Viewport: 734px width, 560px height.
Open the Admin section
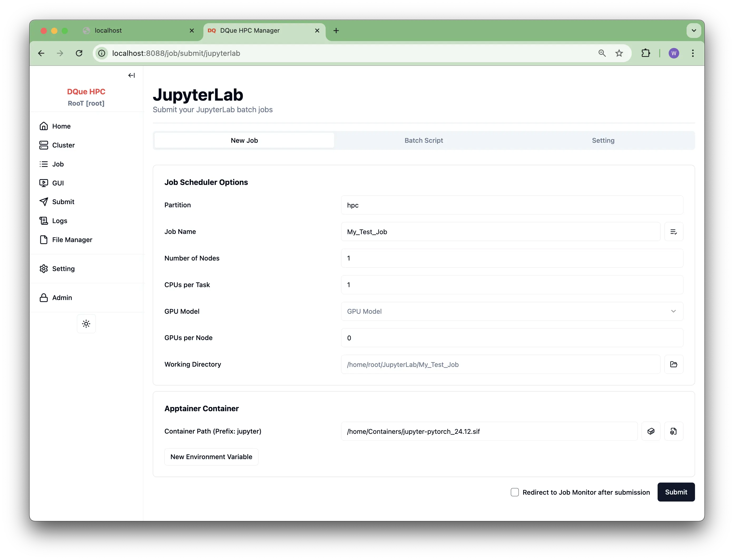coord(62,298)
